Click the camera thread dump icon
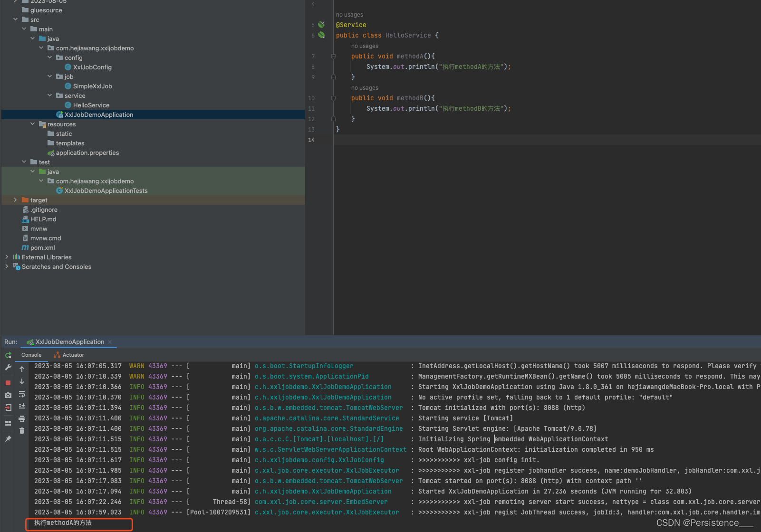The image size is (761, 532). coord(8,395)
